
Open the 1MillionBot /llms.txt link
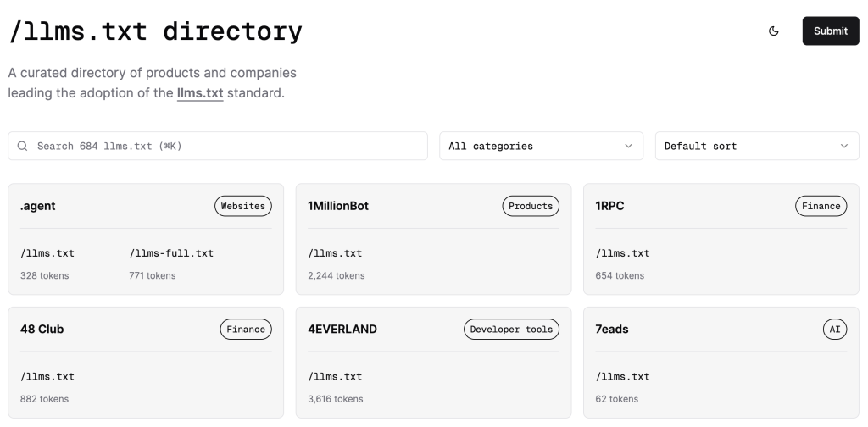335,252
